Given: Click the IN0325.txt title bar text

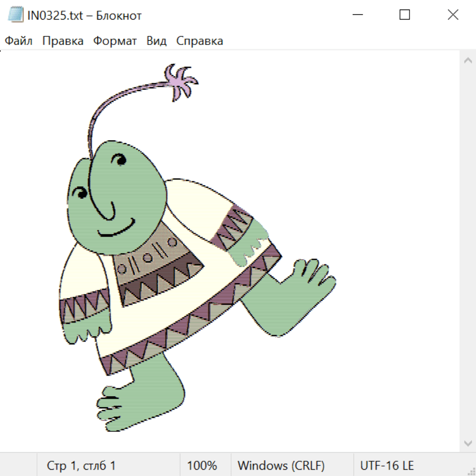Looking at the screenshot, I should tap(84, 16).
